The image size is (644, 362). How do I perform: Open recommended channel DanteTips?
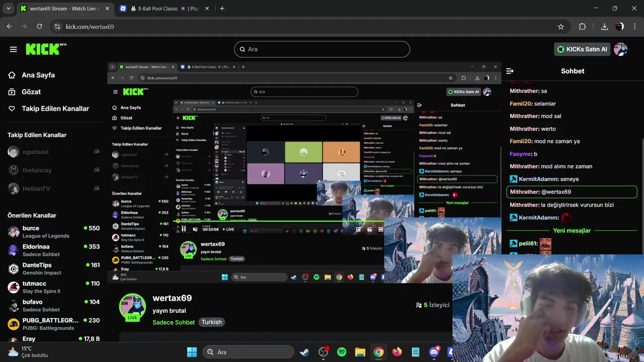53,268
